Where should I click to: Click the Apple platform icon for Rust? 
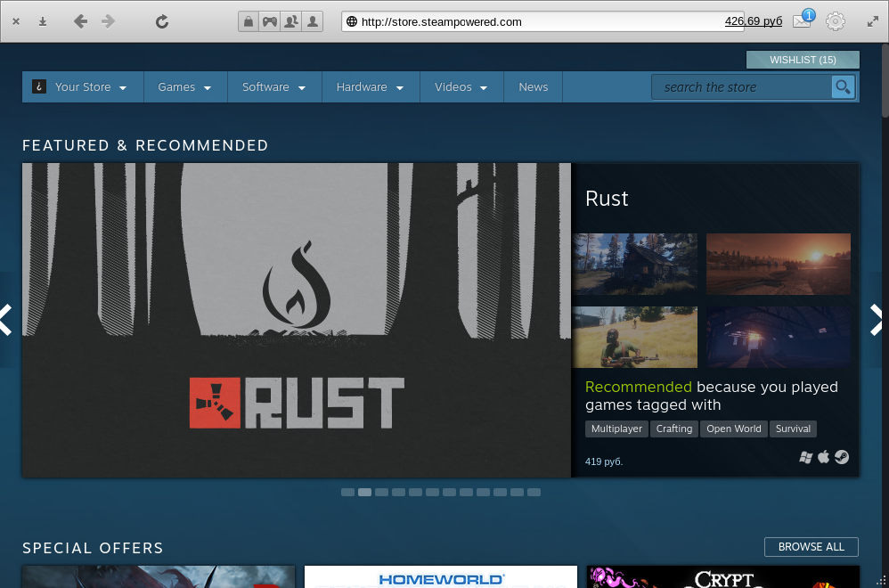(x=824, y=456)
